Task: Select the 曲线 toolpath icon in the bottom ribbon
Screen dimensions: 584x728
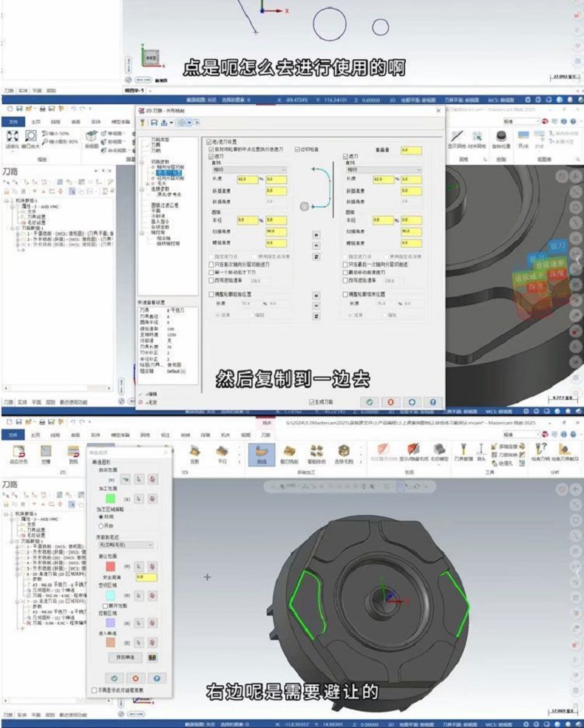Action: (x=261, y=454)
